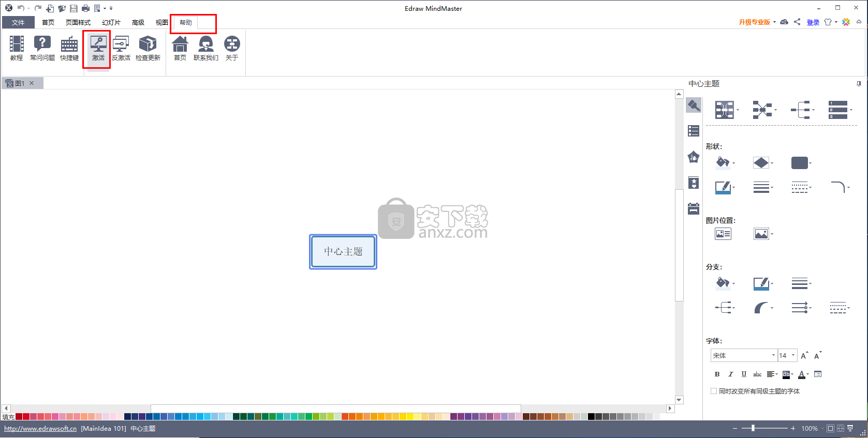Switch to the 首页 ribbon tab
Screen dimensions: 868x438
click(48, 22)
